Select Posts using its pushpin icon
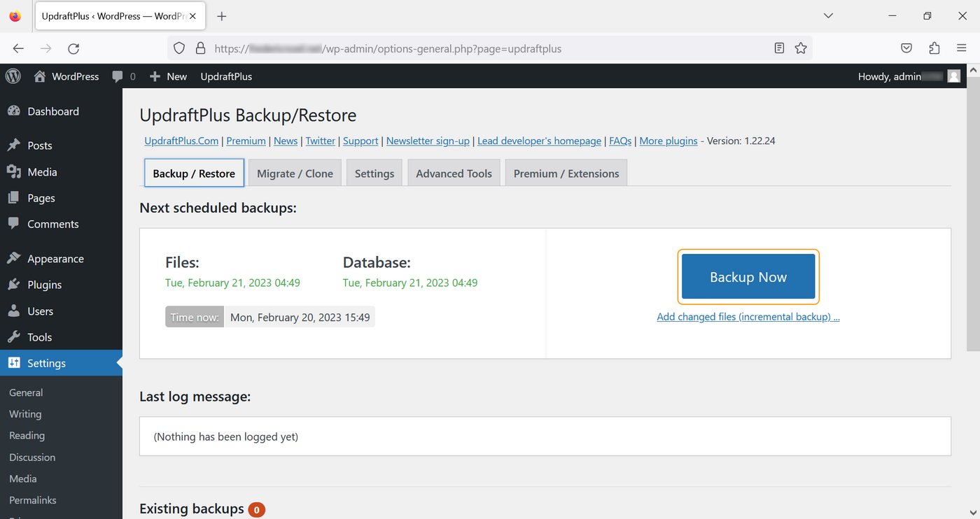The image size is (980, 519). (x=15, y=145)
